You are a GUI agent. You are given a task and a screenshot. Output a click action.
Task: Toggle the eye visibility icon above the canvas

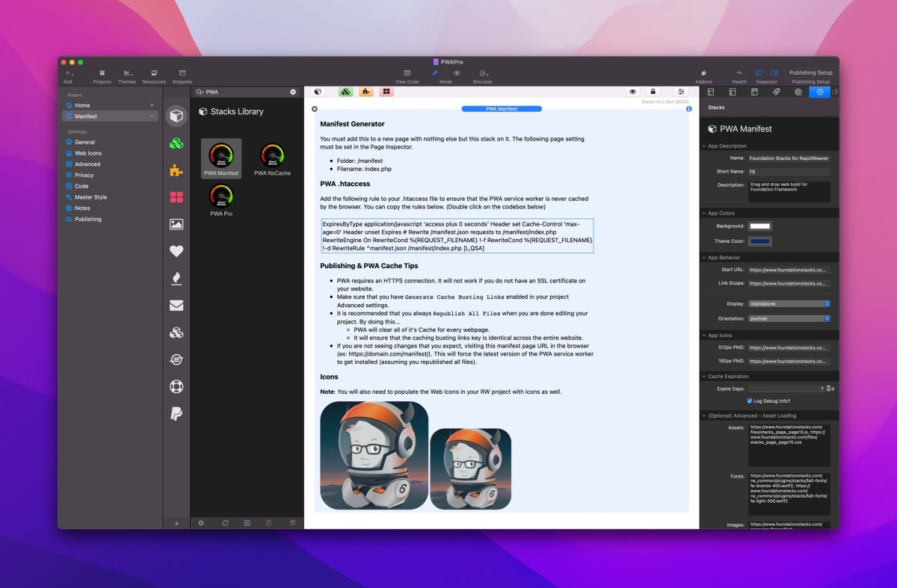632,91
